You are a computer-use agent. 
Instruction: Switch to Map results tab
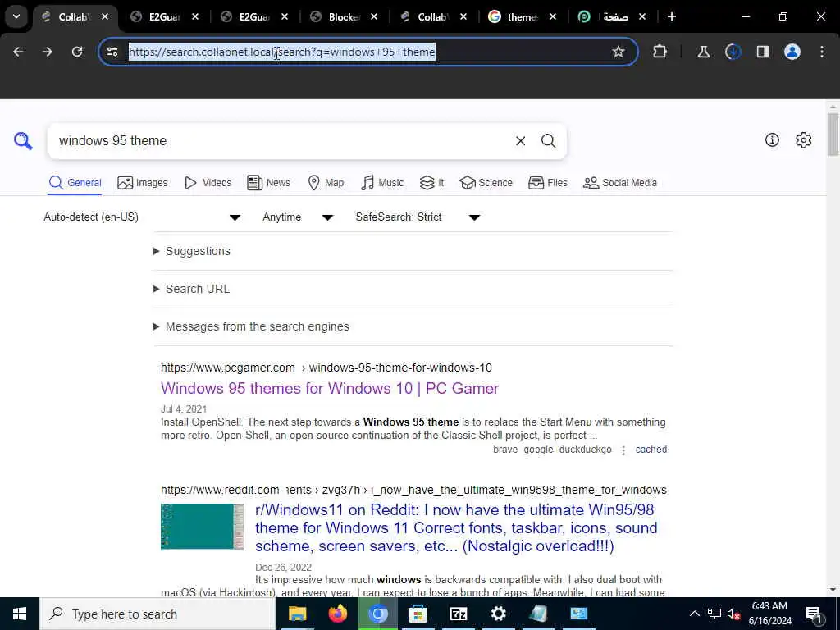click(x=326, y=183)
